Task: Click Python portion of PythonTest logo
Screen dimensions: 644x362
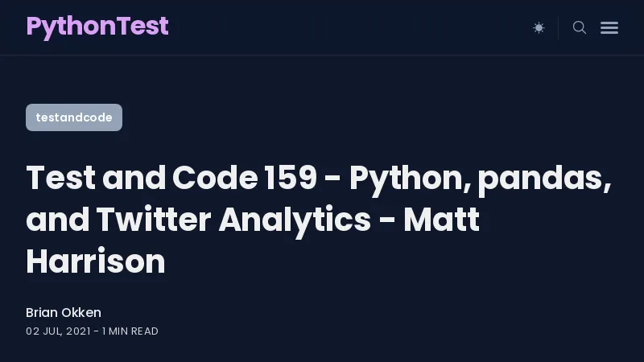Action: click(x=71, y=27)
